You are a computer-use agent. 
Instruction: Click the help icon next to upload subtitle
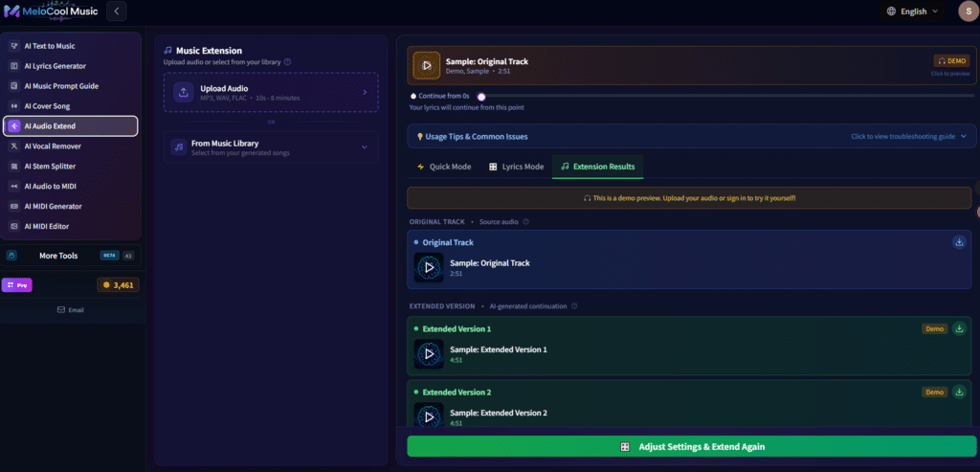pyautogui.click(x=288, y=62)
